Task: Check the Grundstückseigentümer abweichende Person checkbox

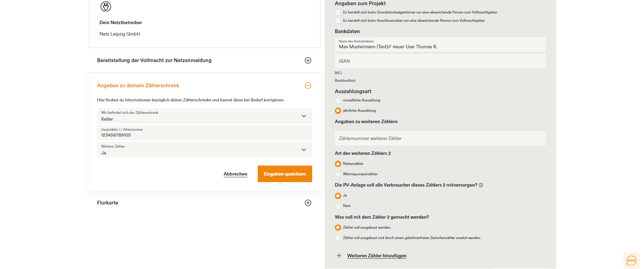Action: [x=338, y=12]
